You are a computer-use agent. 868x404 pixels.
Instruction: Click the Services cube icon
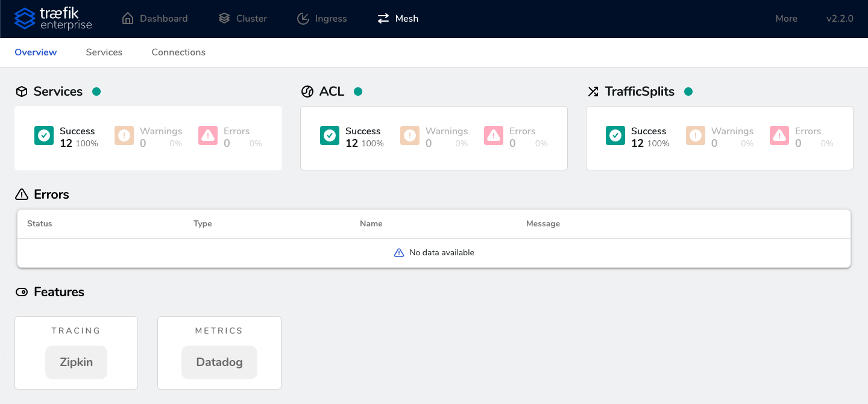(22, 91)
